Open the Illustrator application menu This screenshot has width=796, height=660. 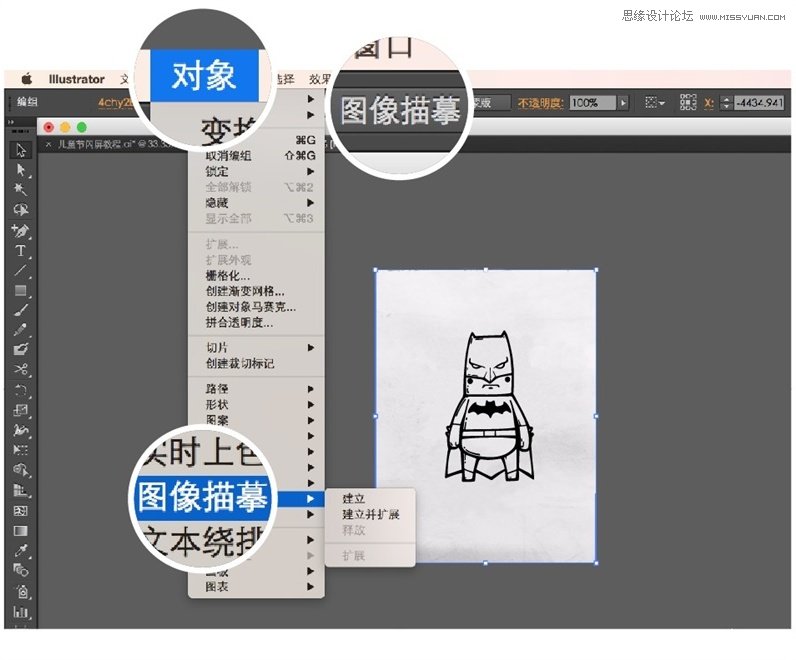pos(77,79)
